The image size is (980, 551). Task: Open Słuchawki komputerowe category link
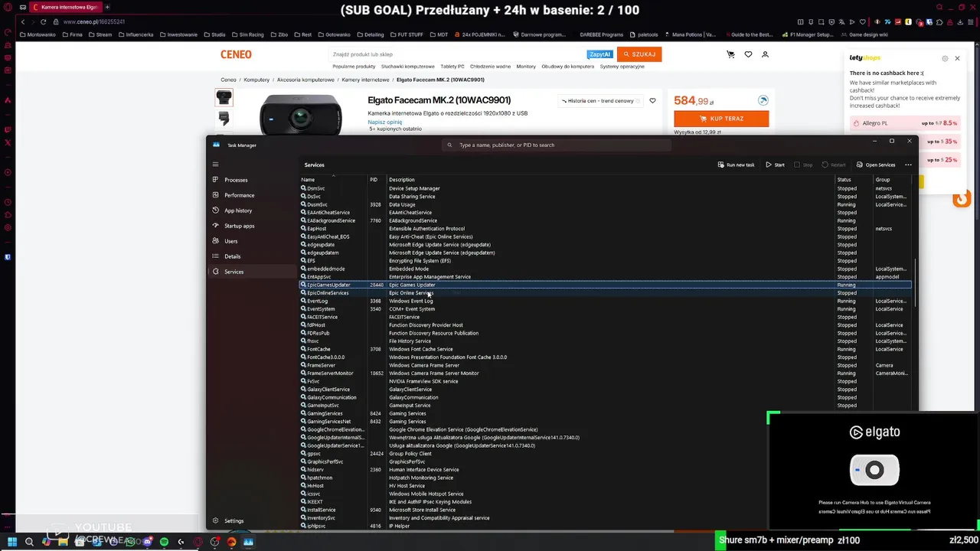[407, 67]
